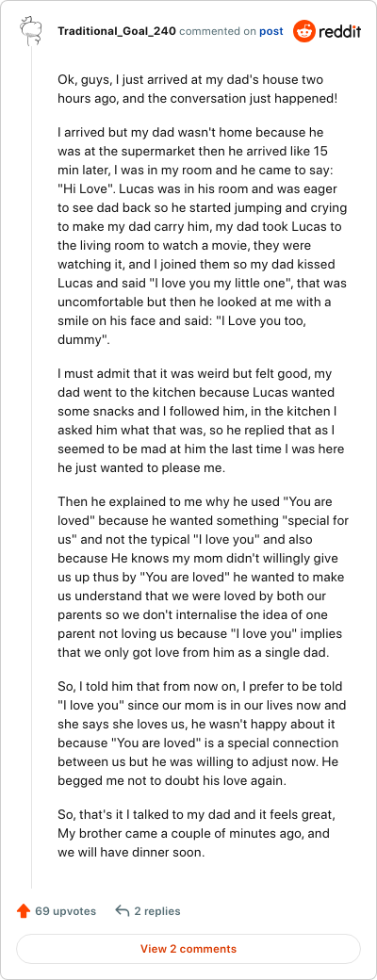Click the paragraph starting "I arrived but my dad"
This screenshot has height=980, width=377.
203,237
